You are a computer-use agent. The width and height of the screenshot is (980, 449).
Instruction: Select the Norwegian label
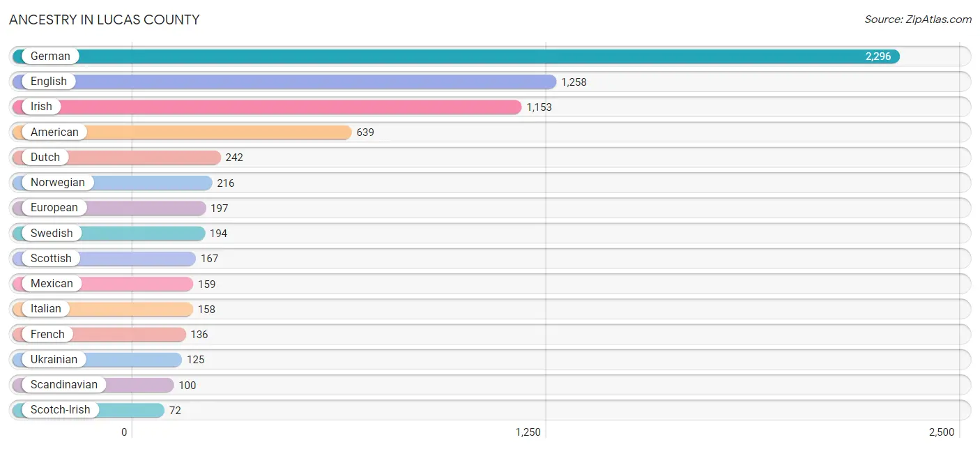[x=58, y=183]
